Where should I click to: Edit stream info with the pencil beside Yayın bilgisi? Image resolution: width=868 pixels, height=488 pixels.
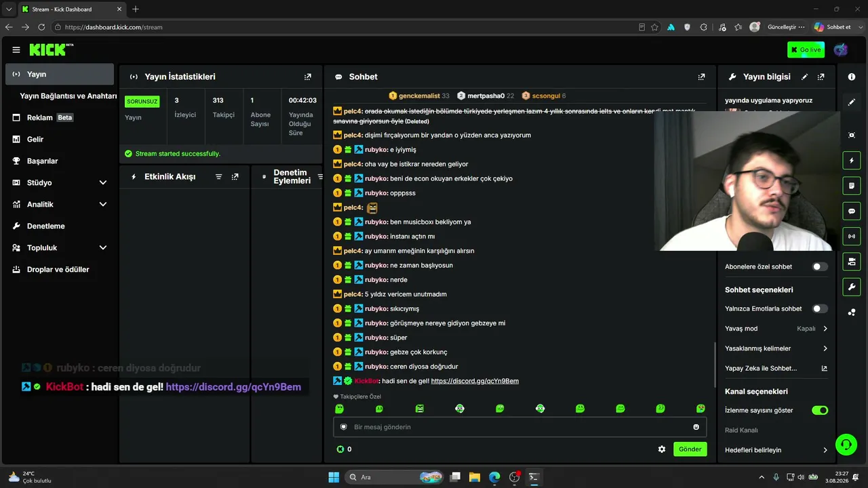click(805, 77)
